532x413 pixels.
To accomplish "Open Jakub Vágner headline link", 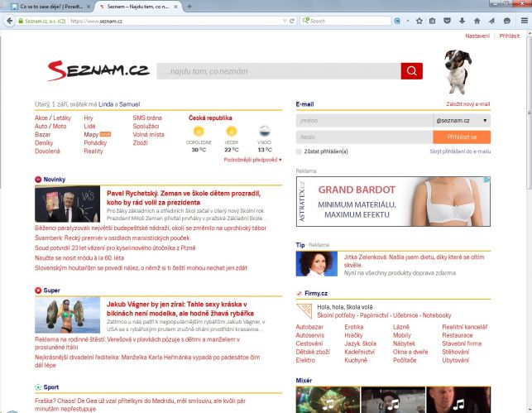I will pyautogui.click(x=180, y=309).
